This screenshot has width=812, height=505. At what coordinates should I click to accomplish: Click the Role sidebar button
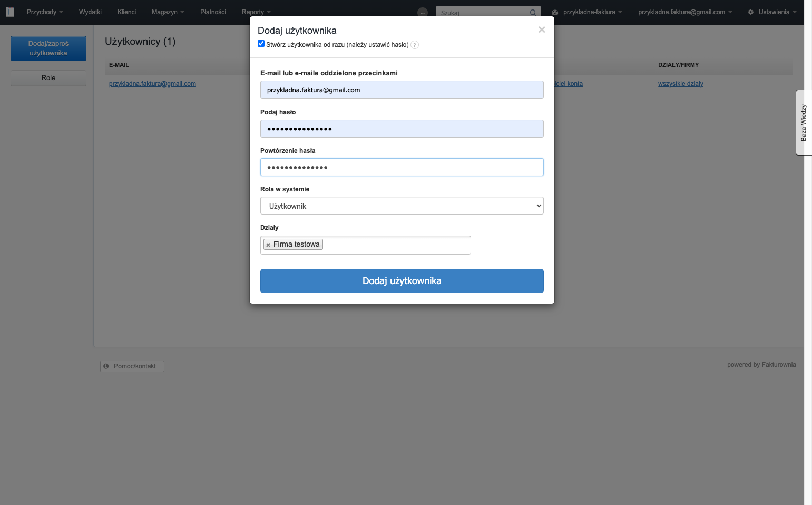point(48,78)
